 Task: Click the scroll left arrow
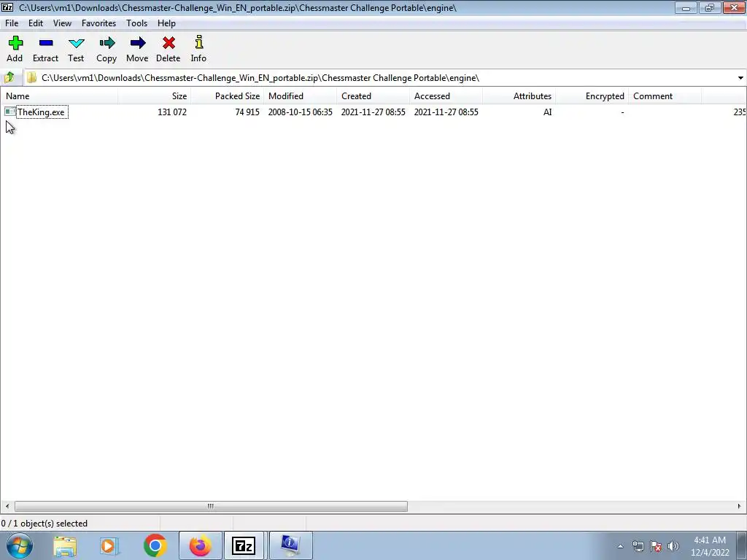tap(7, 506)
